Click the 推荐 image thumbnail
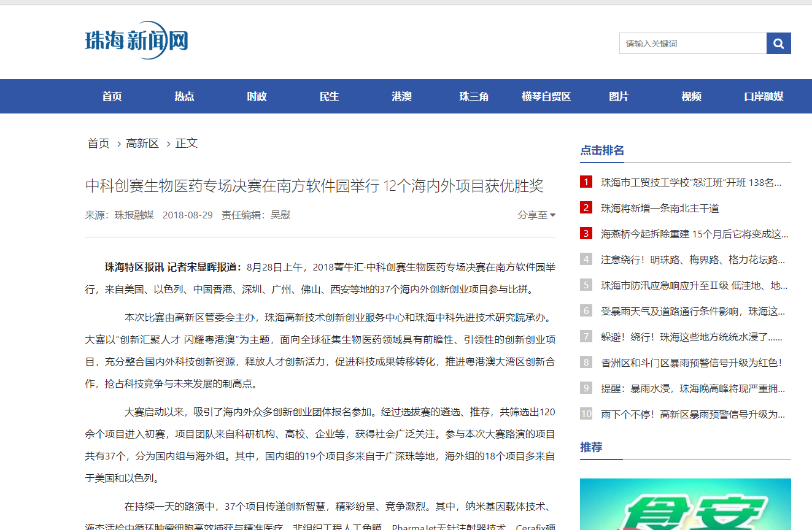812x530 pixels. coord(686,504)
